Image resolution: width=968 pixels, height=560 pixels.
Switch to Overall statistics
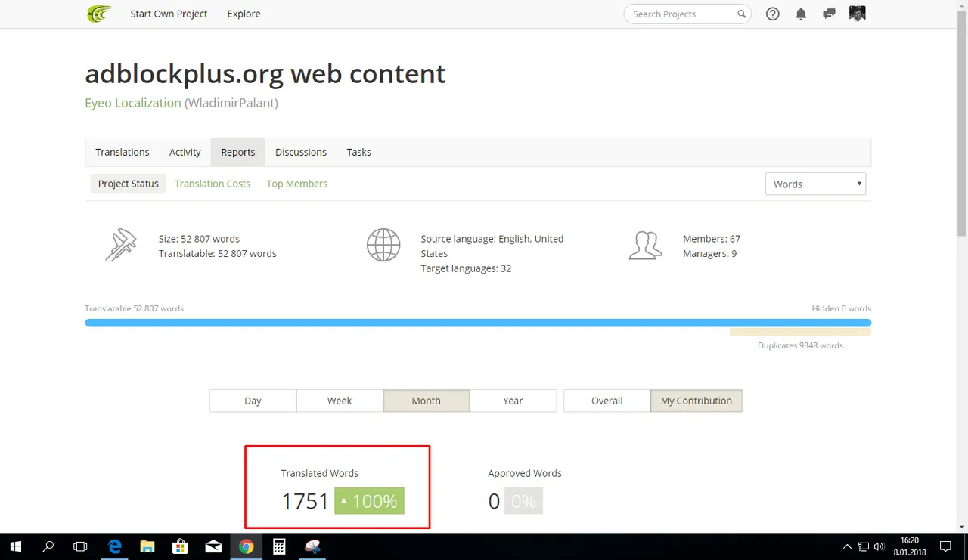607,401
